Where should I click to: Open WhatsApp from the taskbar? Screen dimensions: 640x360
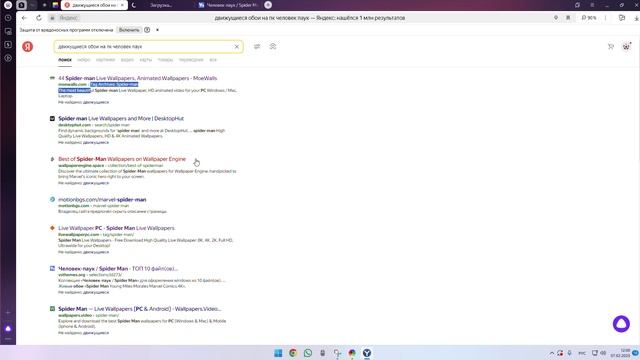[x=308, y=353]
